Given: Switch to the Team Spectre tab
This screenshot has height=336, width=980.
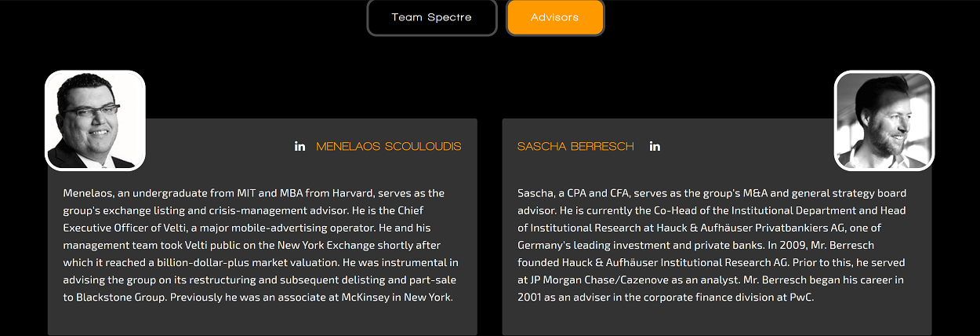Looking at the screenshot, I should [432, 17].
